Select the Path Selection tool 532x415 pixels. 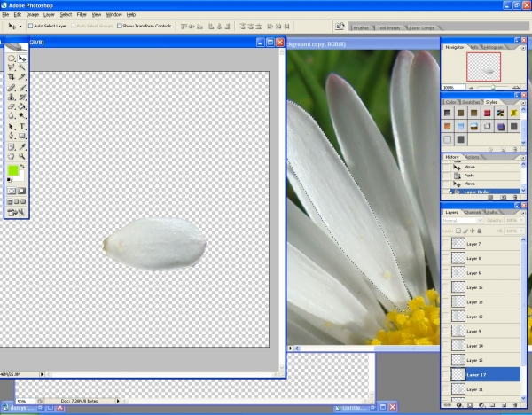tap(12, 127)
